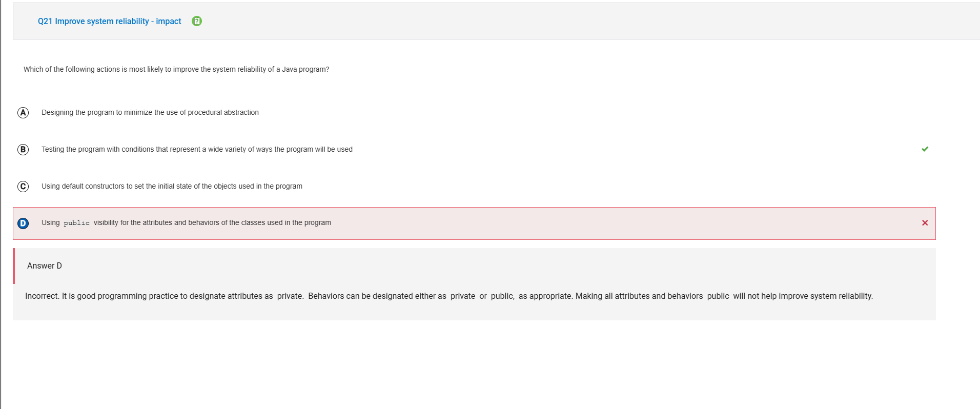Image resolution: width=980 pixels, height=409 pixels.
Task: Click the green help icon beside the question title
Action: tap(196, 21)
